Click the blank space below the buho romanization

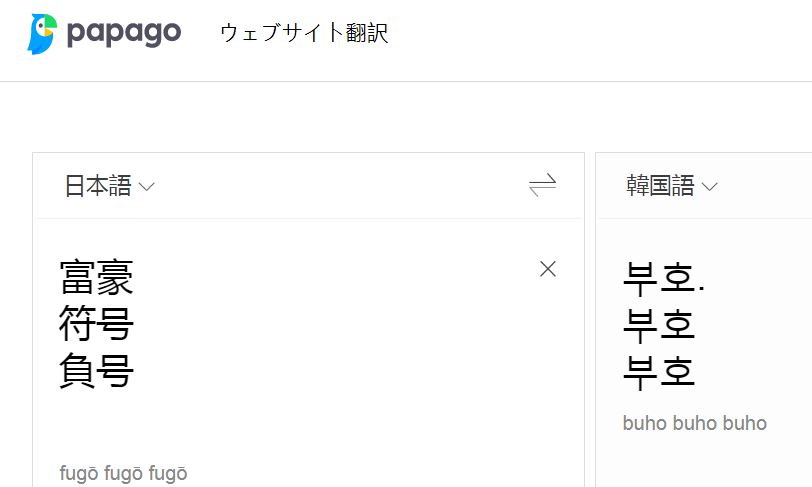(x=700, y=462)
